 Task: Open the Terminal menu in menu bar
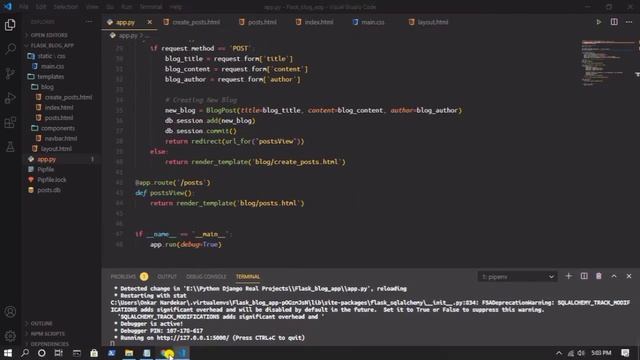tap(151, 7)
